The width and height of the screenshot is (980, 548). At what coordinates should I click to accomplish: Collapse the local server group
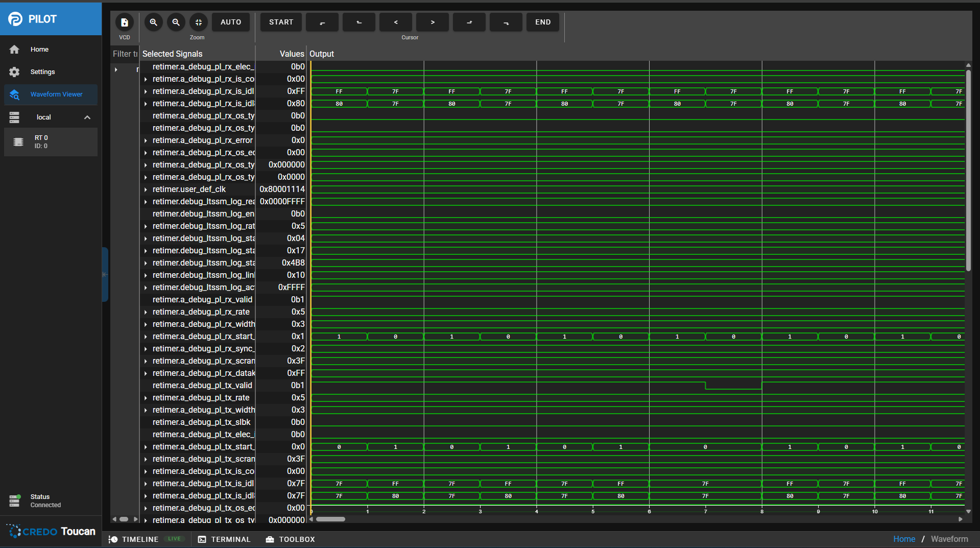87,117
